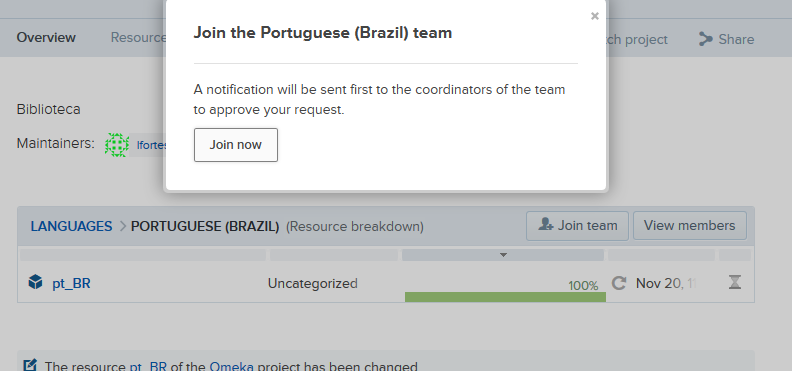Click the LANGUAGES breadcrumb link
792x371 pixels.
[x=71, y=226]
